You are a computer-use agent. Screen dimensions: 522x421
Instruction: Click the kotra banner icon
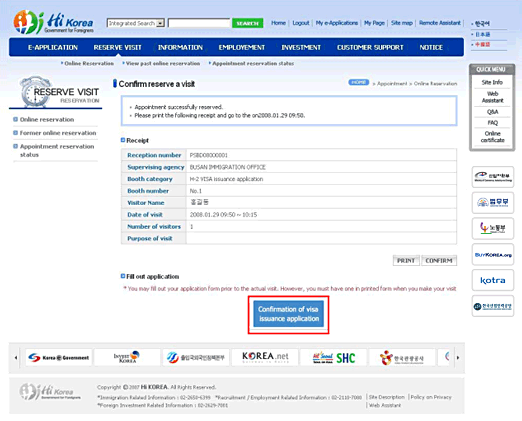(x=493, y=280)
